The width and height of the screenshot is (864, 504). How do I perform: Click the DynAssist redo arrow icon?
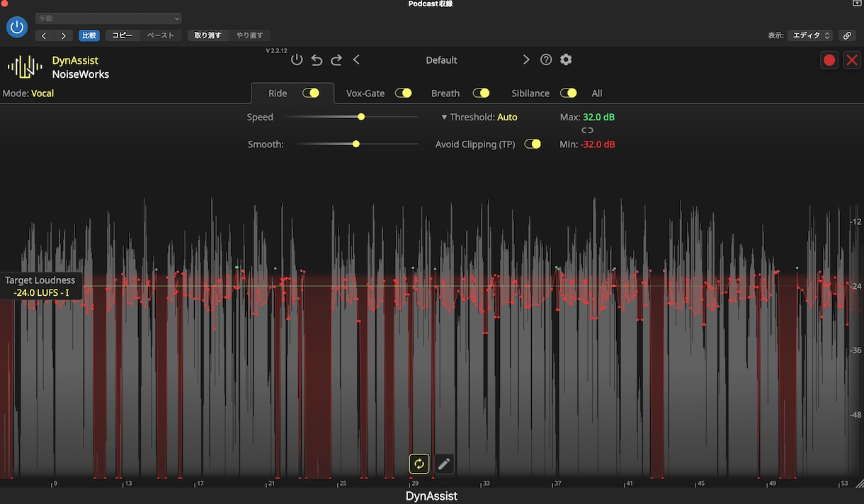(336, 60)
